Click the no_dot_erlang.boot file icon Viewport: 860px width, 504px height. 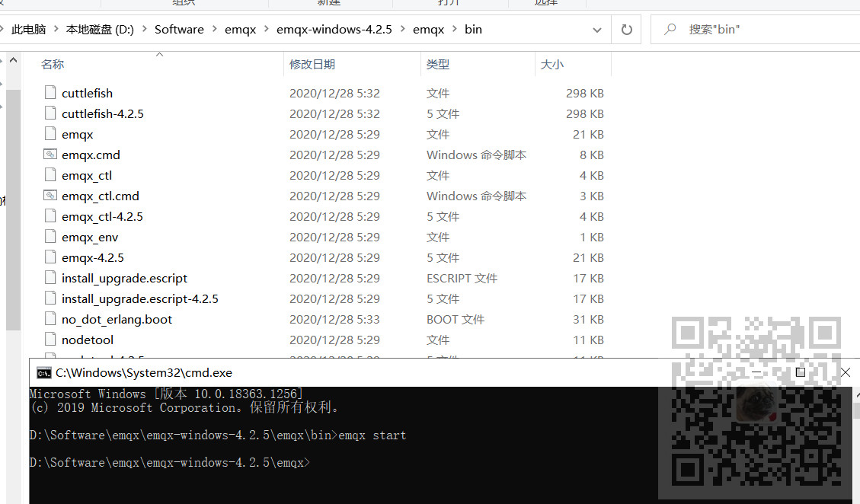click(50, 319)
